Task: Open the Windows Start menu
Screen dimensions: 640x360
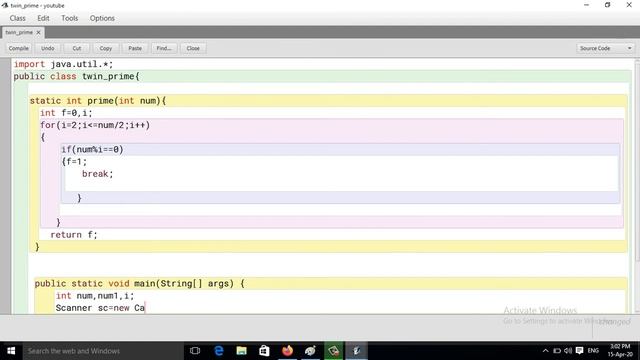Action: click(x=11, y=351)
